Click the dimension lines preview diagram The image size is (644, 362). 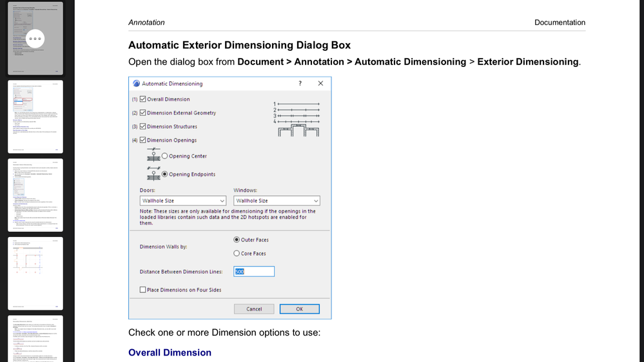297,119
